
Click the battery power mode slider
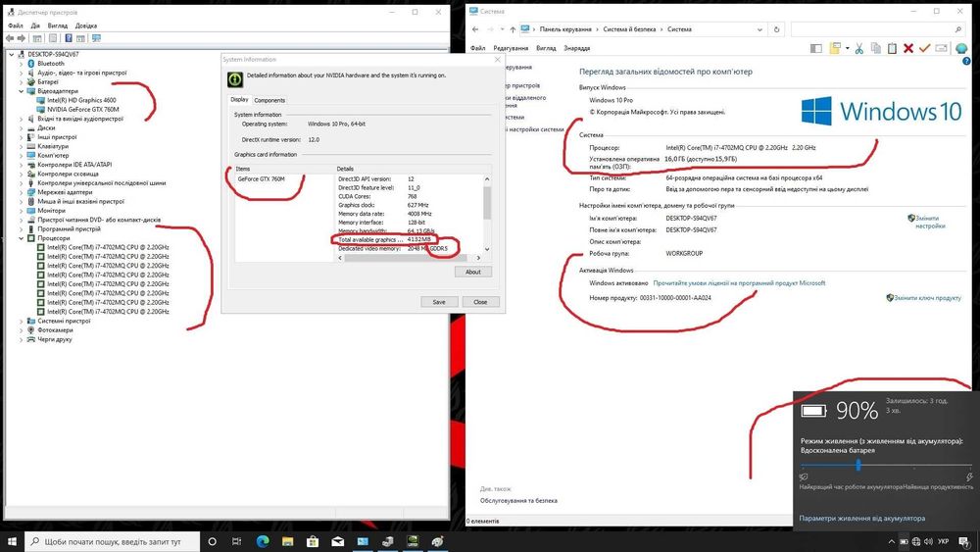click(886, 465)
